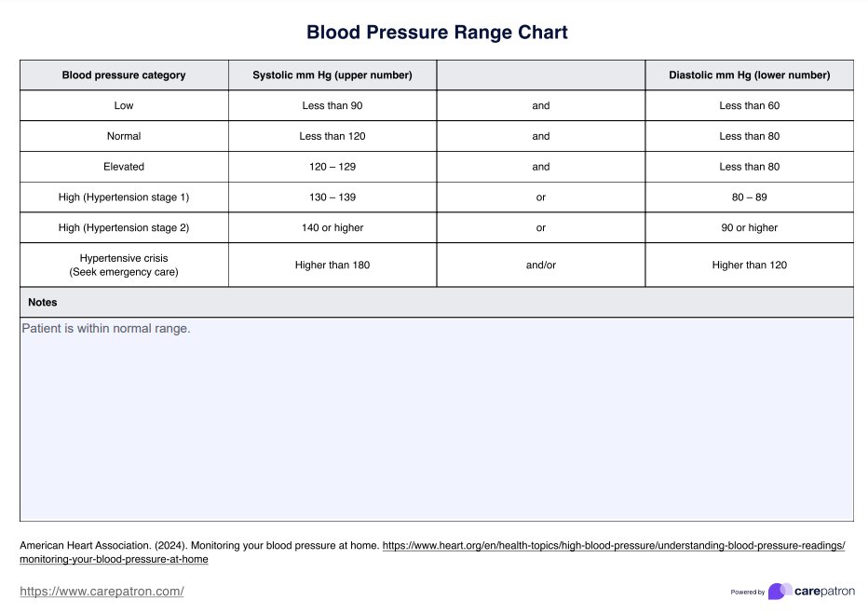Open the carepatron.com footer link
Viewport: 868px width, 613px height.
coord(102,592)
